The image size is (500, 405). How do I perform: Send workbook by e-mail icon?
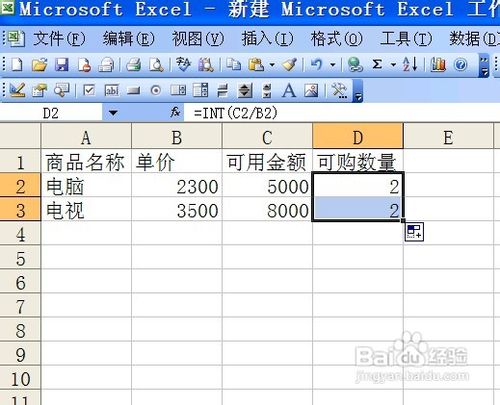pos(106,64)
